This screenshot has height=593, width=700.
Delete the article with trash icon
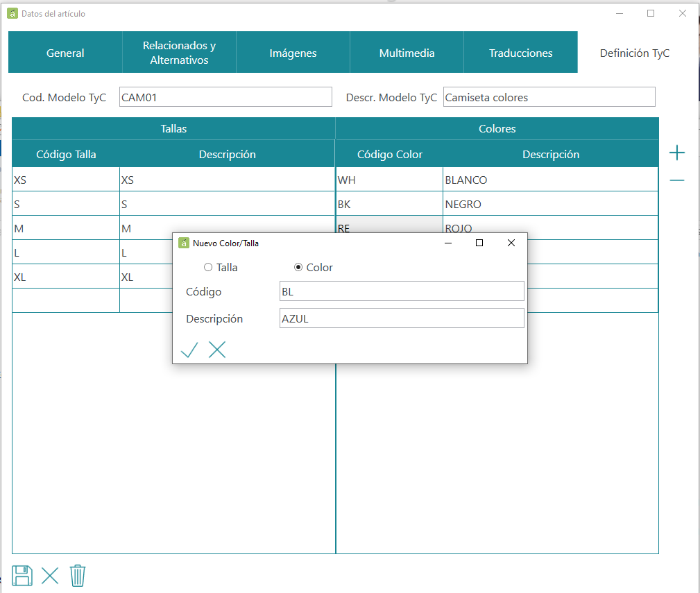click(x=78, y=576)
